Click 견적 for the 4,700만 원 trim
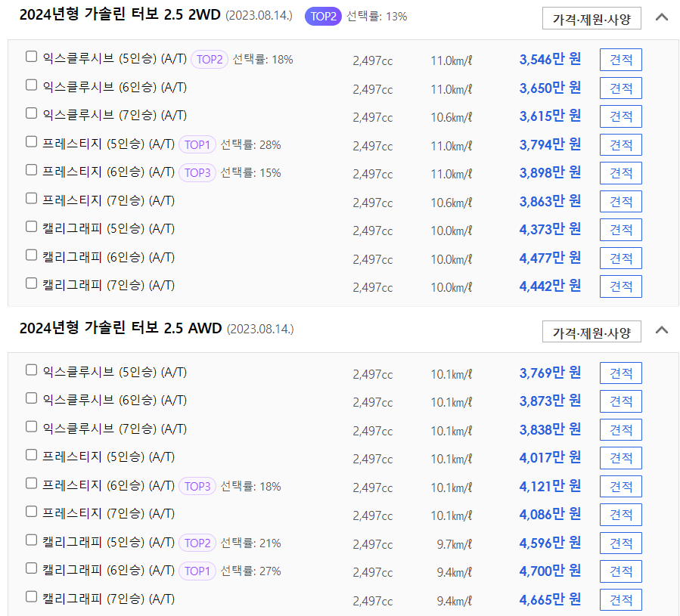680x616 pixels. (x=620, y=571)
